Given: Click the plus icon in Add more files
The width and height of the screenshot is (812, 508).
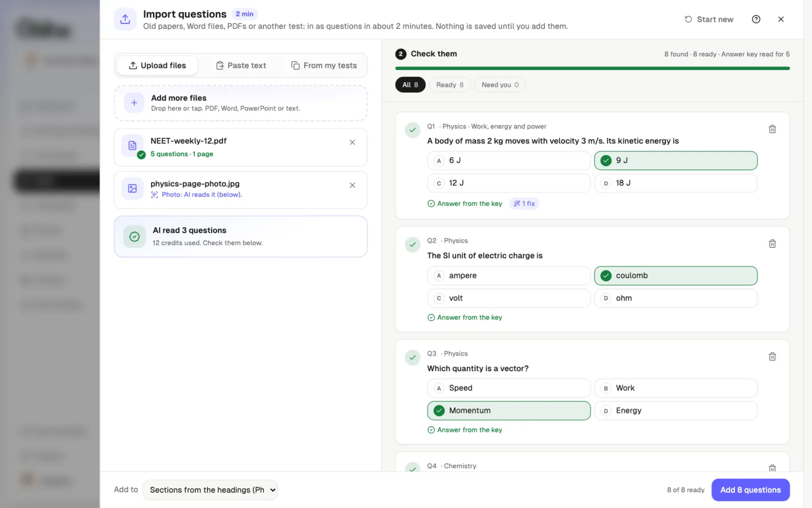Looking at the screenshot, I should point(134,103).
